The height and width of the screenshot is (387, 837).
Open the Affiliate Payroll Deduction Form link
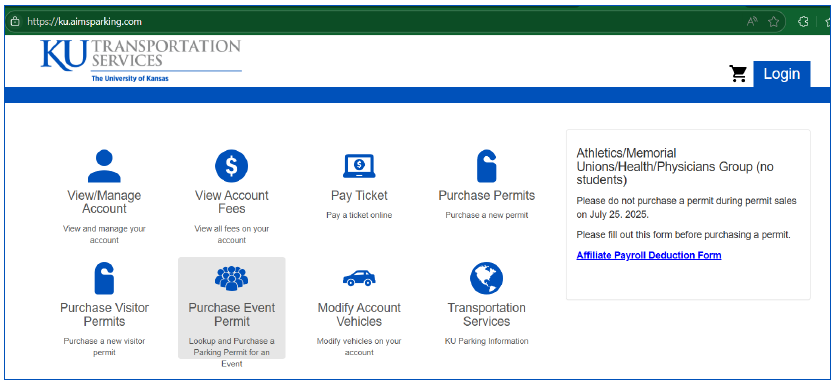pos(649,255)
